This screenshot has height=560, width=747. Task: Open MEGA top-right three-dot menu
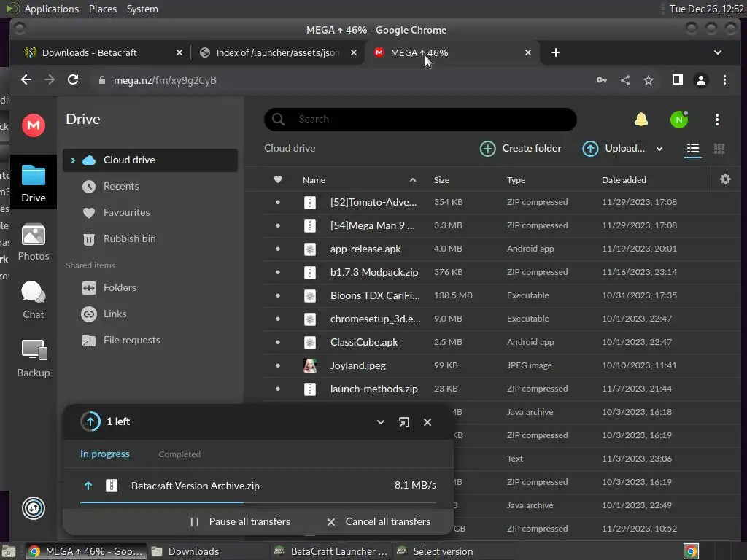[717, 119]
